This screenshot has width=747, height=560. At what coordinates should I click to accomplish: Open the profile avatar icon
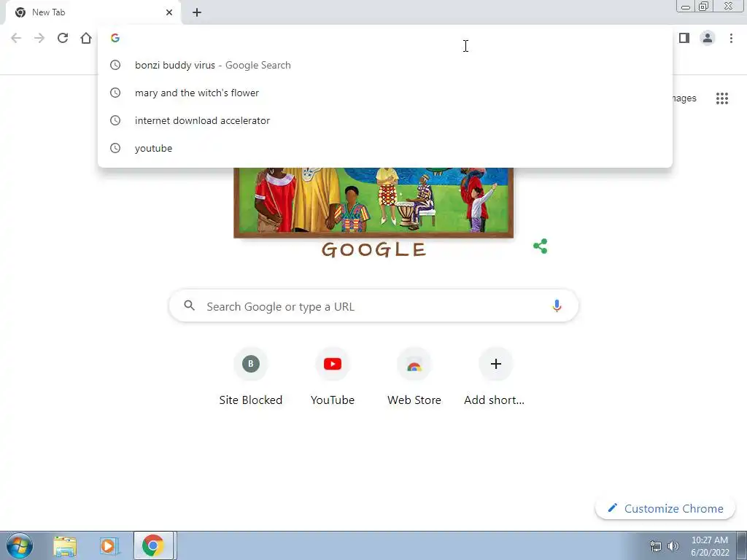708,38
